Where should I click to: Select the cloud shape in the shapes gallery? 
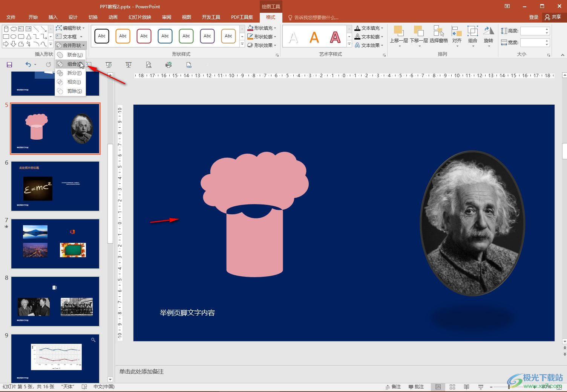coord(14,29)
